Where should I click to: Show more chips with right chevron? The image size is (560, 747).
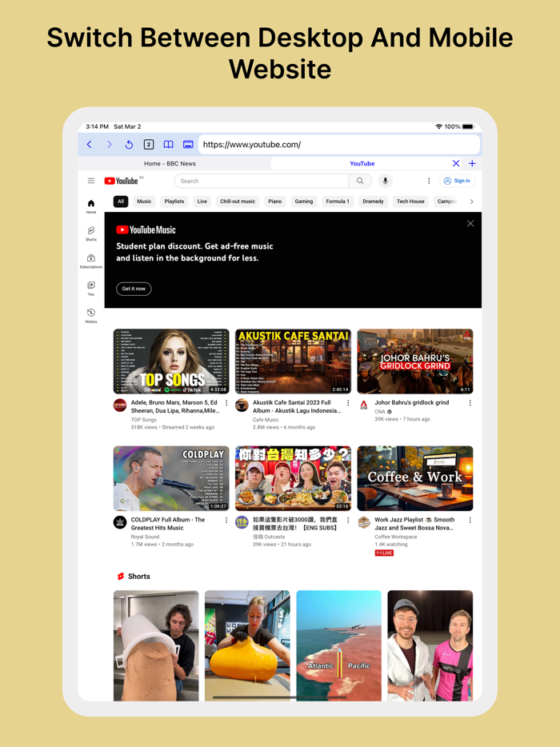(x=471, y=202)
